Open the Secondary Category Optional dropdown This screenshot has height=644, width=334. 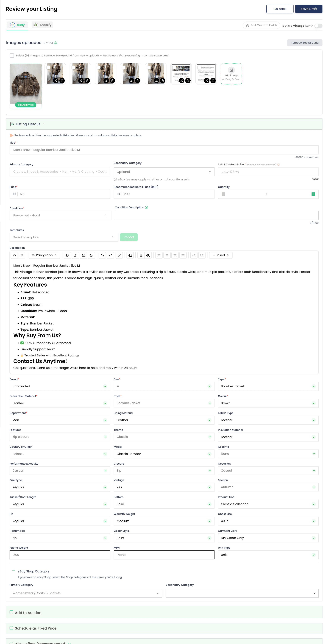pos(164,172)
